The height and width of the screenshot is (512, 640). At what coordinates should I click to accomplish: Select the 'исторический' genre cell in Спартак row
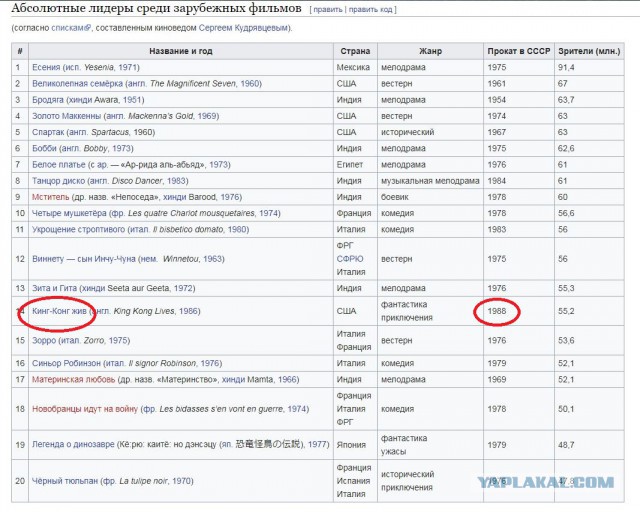tap(430, 132)
